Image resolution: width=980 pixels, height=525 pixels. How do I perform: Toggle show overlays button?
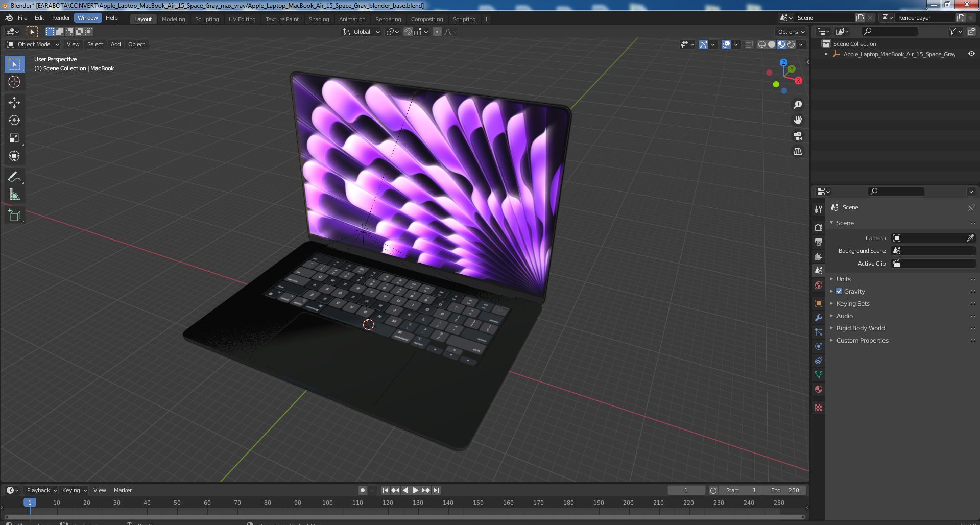coord(726,44)
